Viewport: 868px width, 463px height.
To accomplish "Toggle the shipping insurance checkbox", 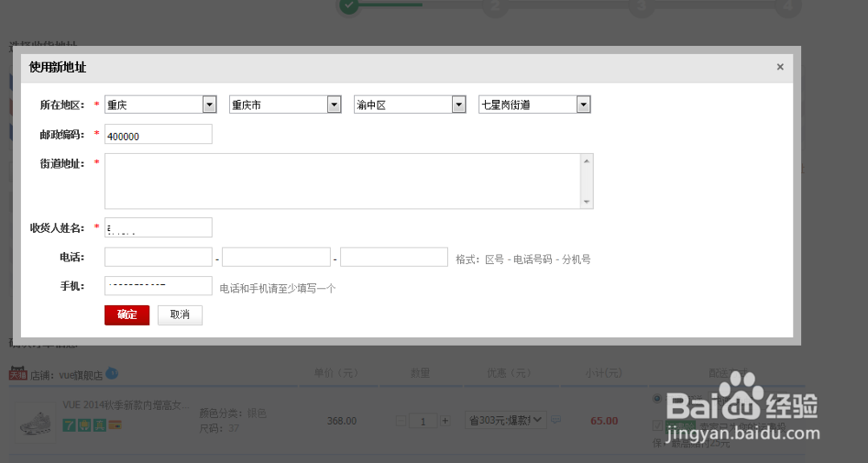I will [x=657, y=426].
